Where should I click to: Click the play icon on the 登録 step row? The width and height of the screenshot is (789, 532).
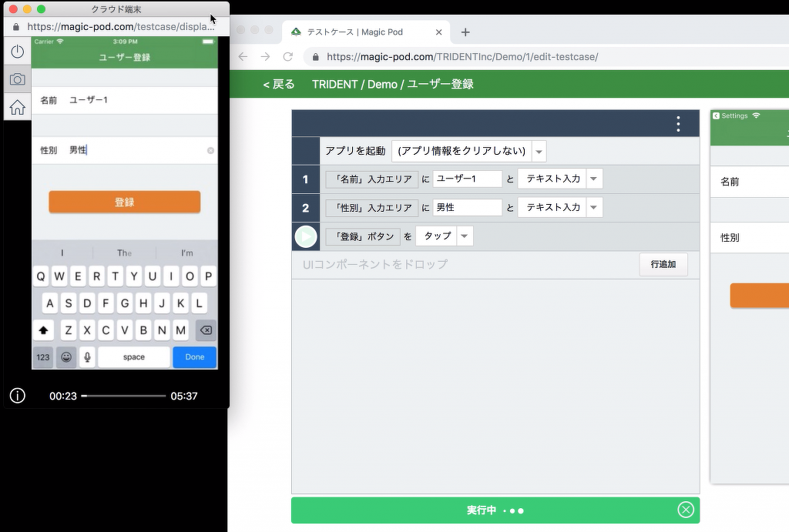click(306, 237)
